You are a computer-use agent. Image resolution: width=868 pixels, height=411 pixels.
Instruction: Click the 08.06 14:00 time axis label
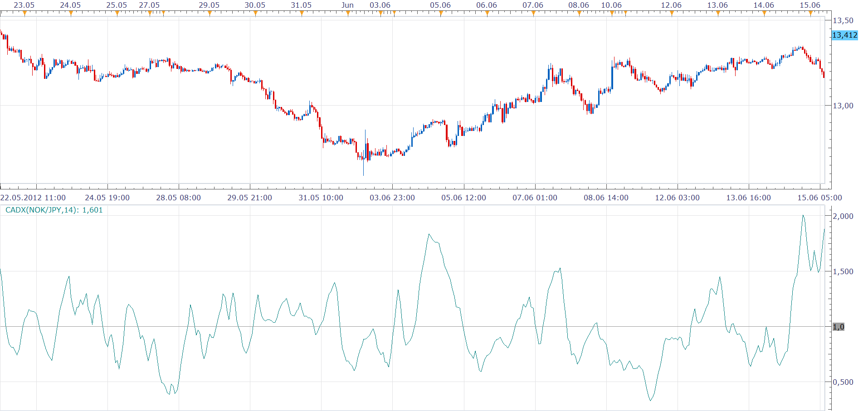(x=606, y=198)
